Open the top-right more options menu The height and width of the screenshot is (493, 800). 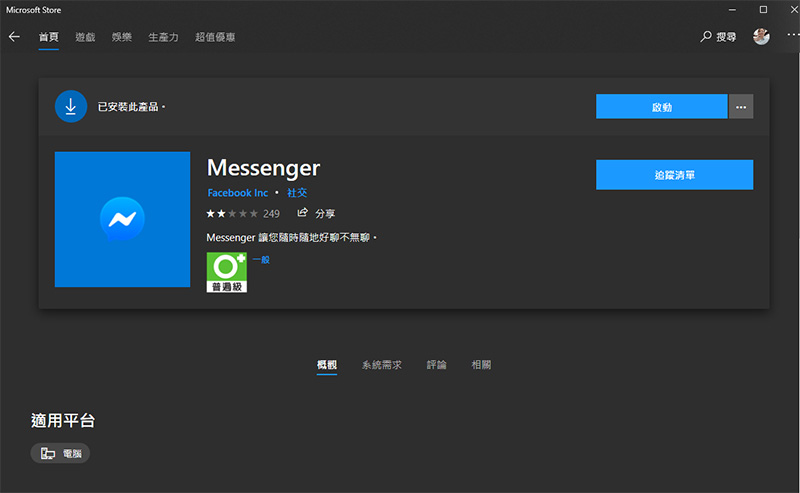coord(792,35)
